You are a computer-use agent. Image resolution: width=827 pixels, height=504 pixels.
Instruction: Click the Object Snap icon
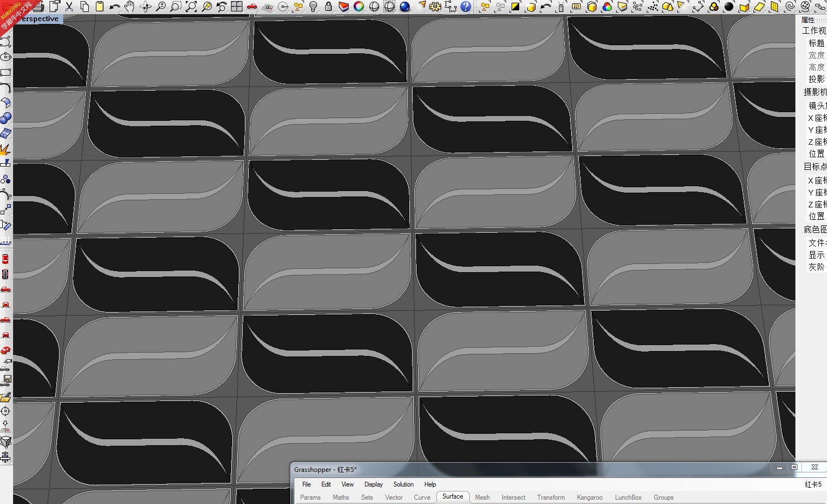tap(283, 7)
